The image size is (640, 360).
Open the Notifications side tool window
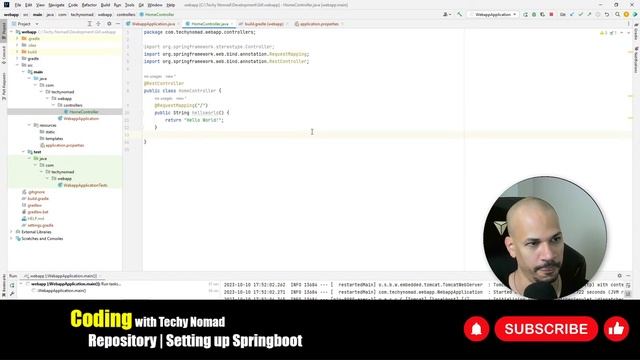636,60
